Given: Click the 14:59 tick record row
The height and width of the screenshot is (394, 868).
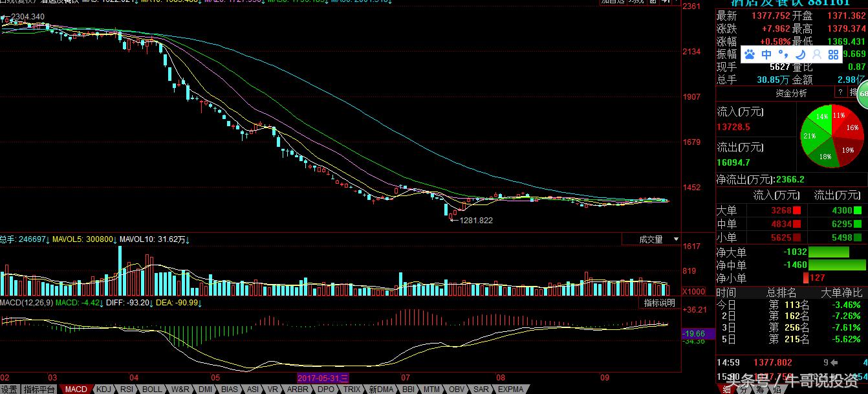Looking at the screenshot, I should point(790,363).
